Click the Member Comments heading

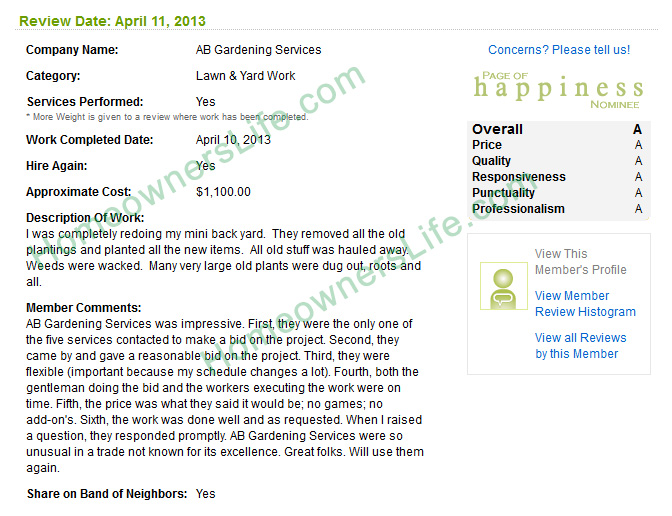84,308
